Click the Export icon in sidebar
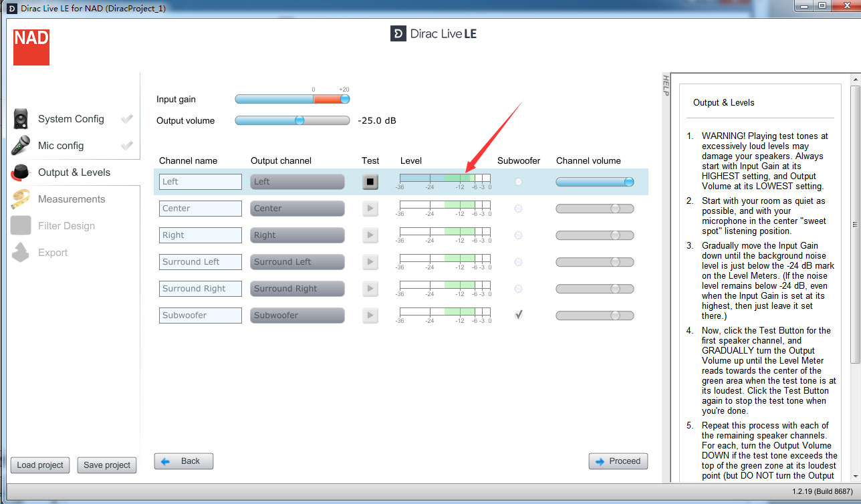This screenshot has width=861, height=504. pyautogui.click(x=21, y=253)
